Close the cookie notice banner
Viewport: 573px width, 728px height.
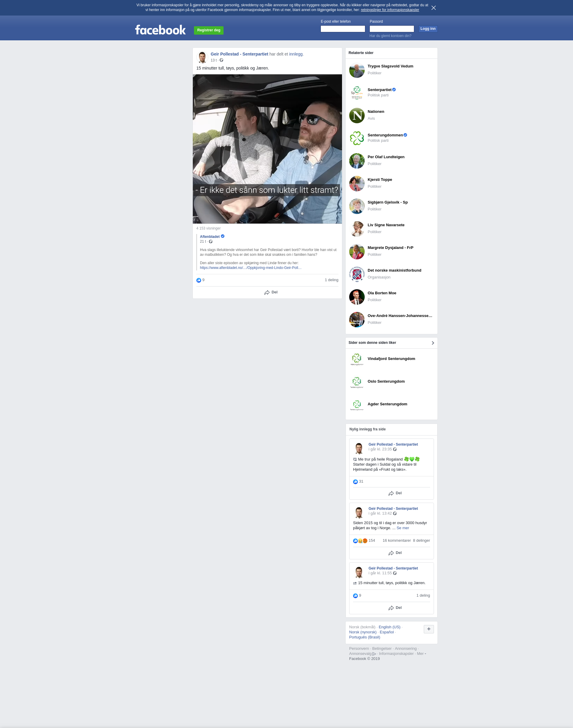click(433, 8)
